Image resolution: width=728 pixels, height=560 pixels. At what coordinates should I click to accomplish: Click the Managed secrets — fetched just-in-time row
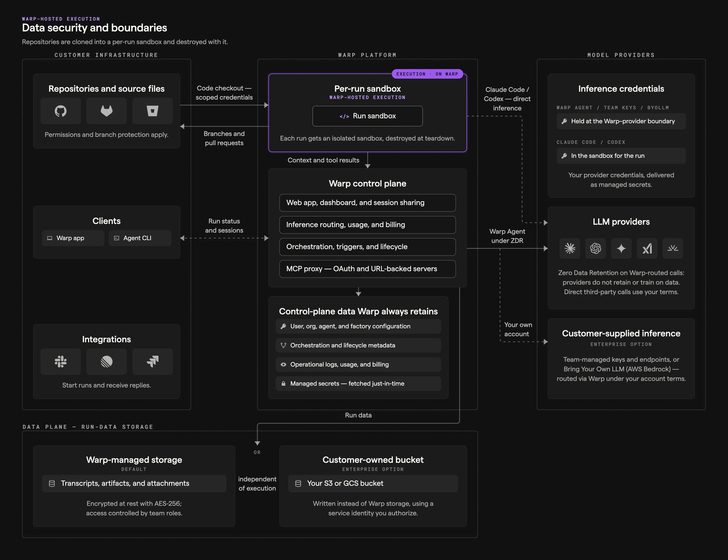(358, 384)
